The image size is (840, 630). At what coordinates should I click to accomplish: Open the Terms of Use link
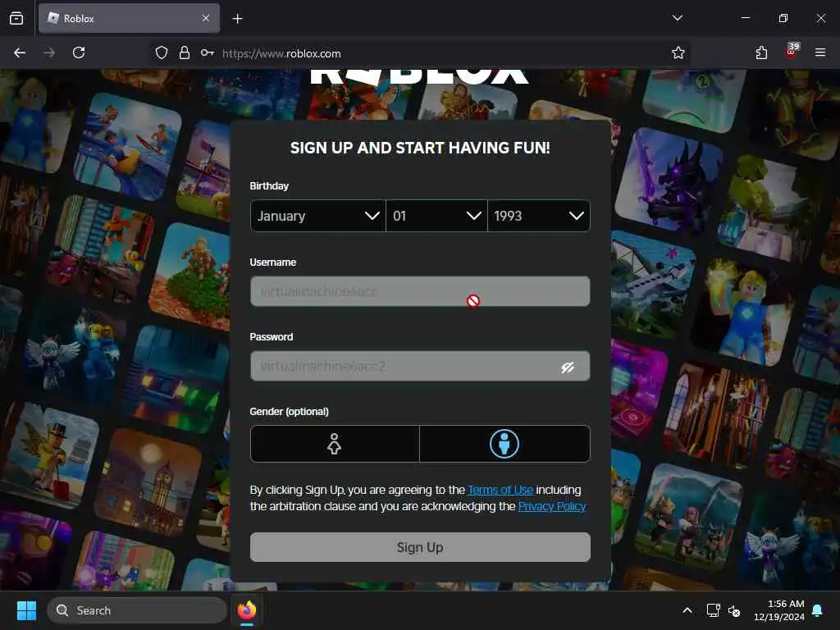click(x=500, y=490)
